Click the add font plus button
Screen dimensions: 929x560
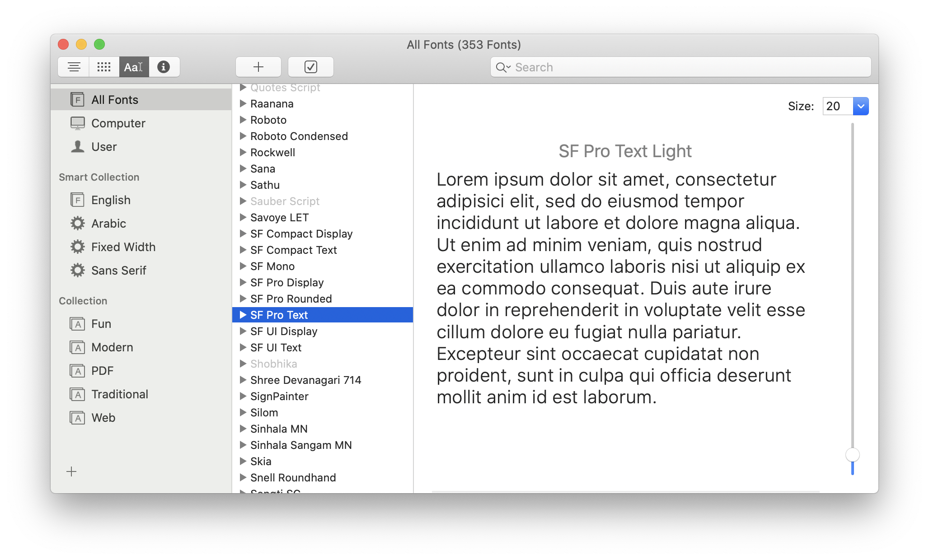pos(258,67)
